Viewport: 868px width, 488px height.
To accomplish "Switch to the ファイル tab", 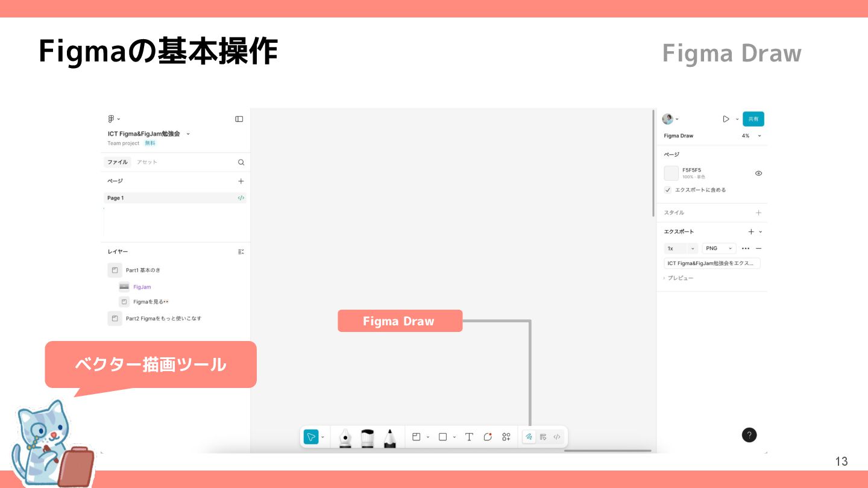I will click(118, 162).
